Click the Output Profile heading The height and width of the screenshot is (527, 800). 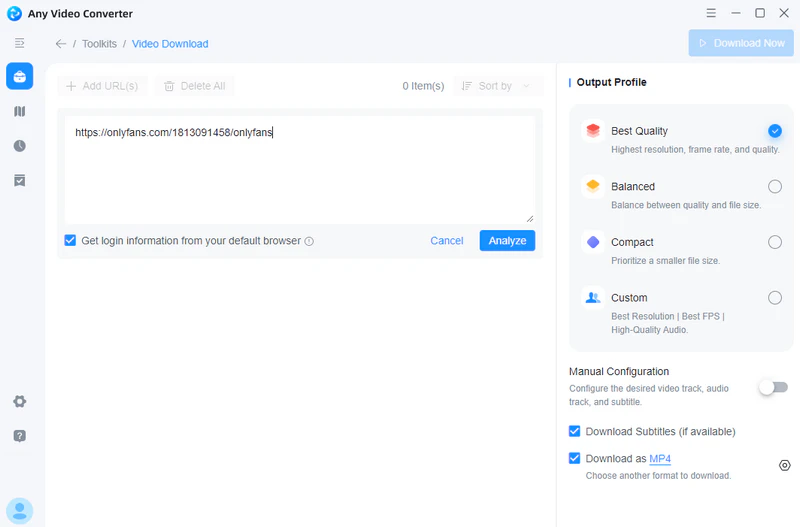[611, 82]
